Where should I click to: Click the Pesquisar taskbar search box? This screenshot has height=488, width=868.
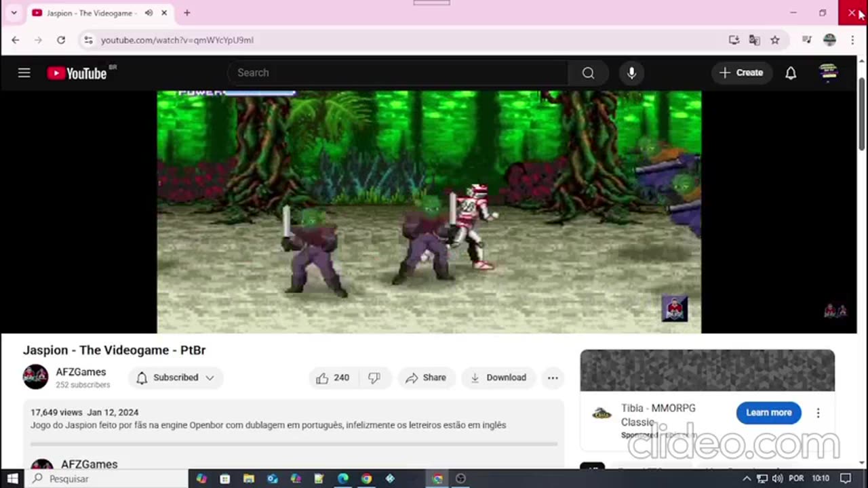pyautogui.click(x=107, y=479)
